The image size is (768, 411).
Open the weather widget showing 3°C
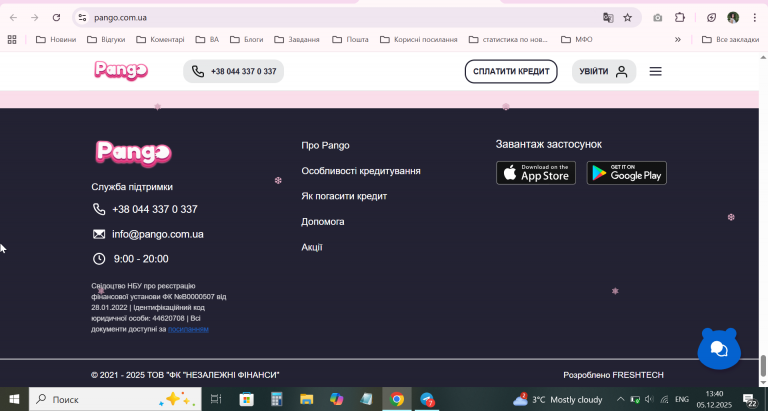point(557,399)
